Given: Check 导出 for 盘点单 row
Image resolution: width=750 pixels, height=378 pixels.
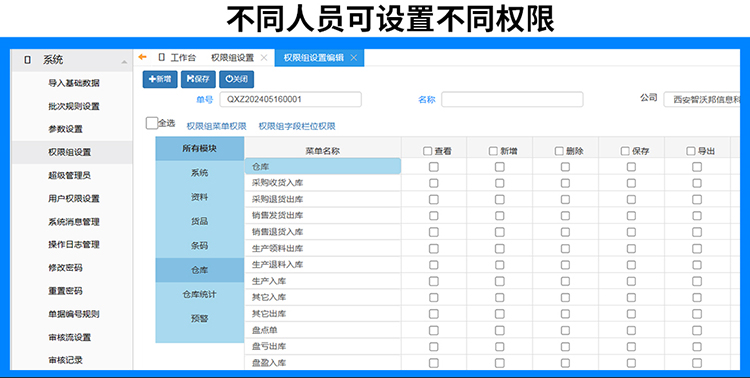Looking at the screenshot, I should (x=697, y=330).
